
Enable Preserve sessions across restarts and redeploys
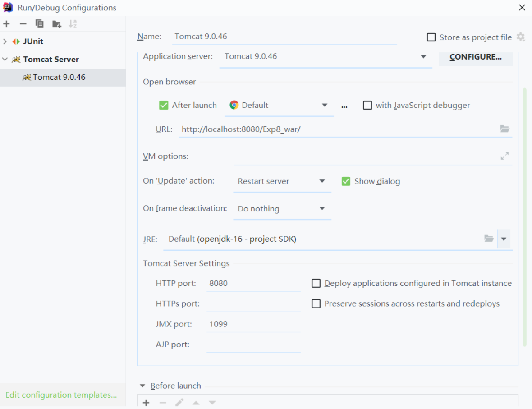click(x=316, y=303)
